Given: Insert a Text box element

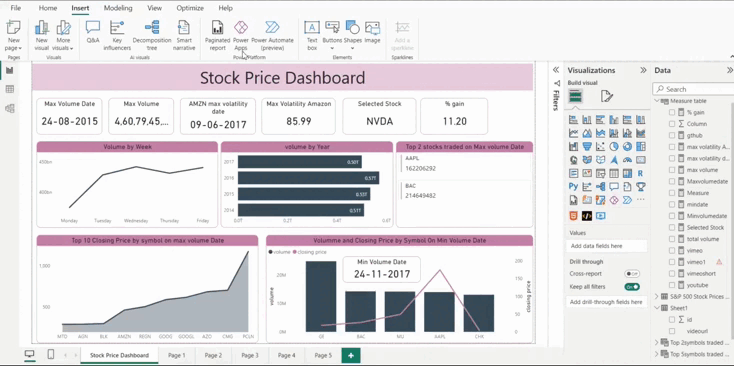Looking at the screenshot, I should click(x=312, y=35).
